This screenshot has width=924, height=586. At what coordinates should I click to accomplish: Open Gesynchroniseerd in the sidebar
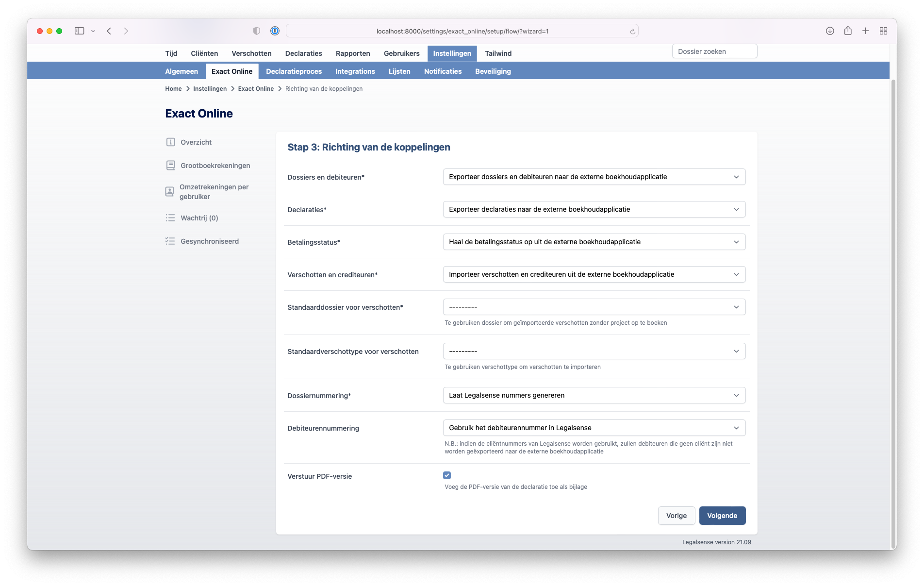tap(210, 241)
